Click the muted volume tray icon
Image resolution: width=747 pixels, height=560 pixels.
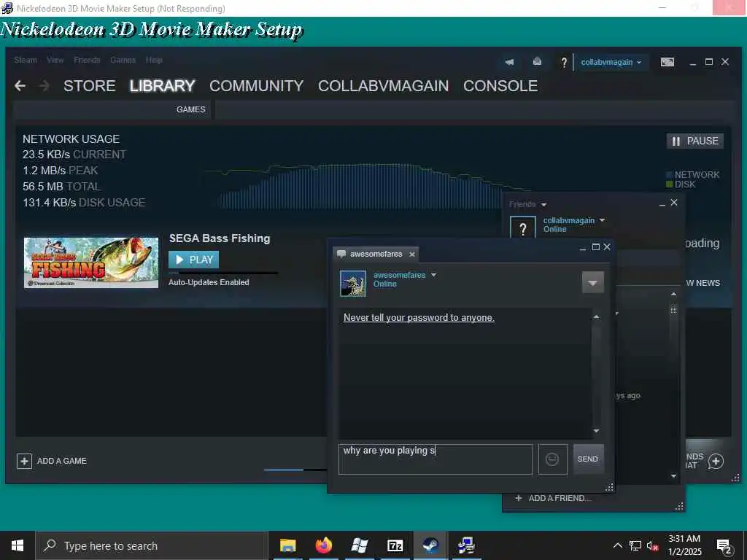coord(652,545)
